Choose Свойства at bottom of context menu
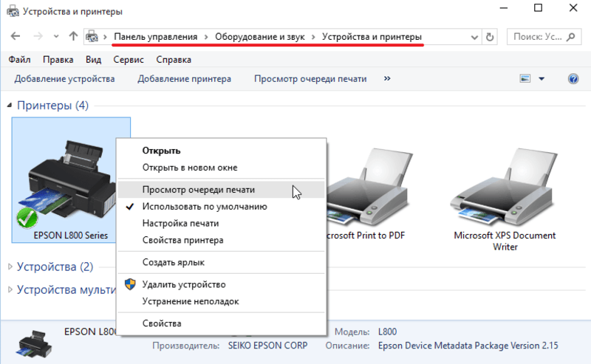Viewport: 591px width, 364px height. (x=221, y=323)
